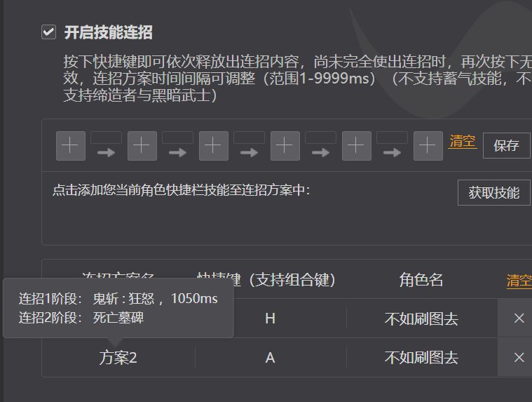Add skill to the fifth combo slot
This screenshot has height=402, width=532.
[357, 146]
